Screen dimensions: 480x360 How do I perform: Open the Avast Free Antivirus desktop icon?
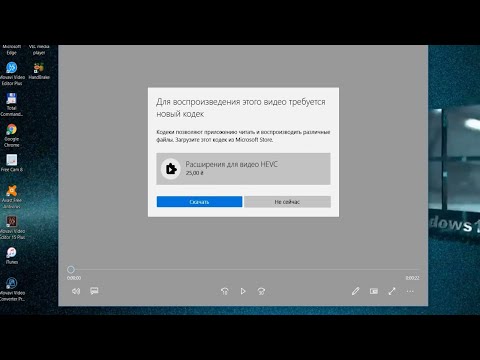pyautogui.click(x=12, y=197)
